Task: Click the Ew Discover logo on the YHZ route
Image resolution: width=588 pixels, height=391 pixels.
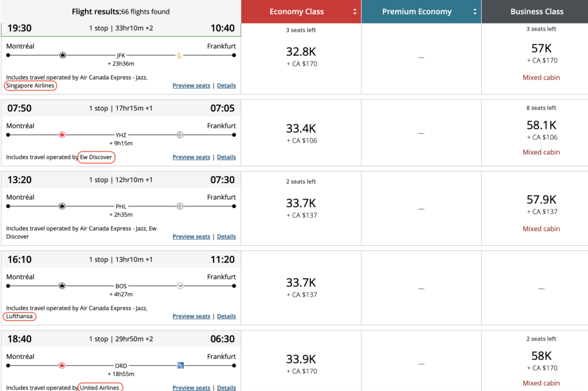Action: [180, 135]
